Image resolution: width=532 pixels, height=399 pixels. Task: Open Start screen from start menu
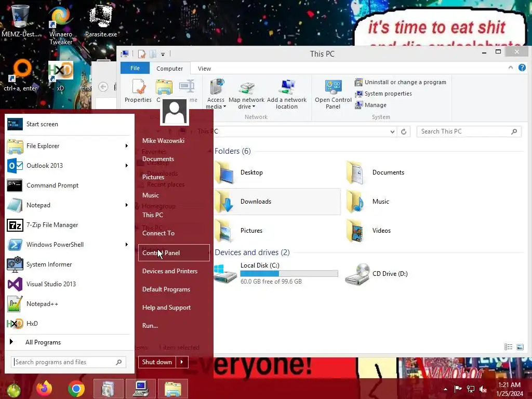click(68, 124)
